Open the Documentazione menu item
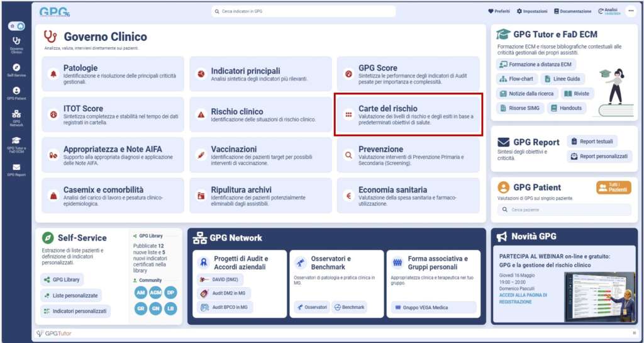 click(572, 11)
